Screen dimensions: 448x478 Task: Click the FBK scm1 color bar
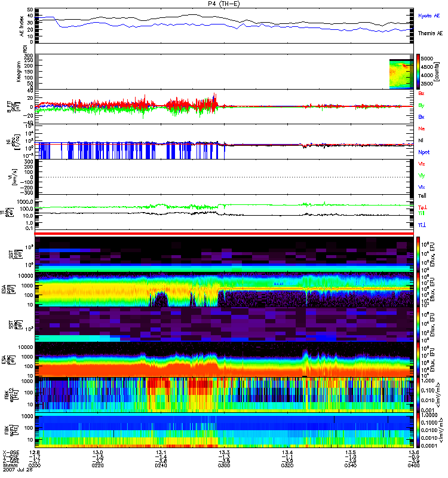coord(418,430)
